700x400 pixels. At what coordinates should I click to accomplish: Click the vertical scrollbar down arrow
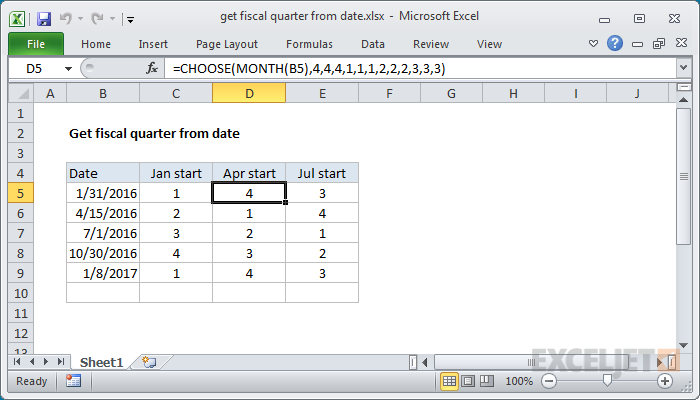683,345
